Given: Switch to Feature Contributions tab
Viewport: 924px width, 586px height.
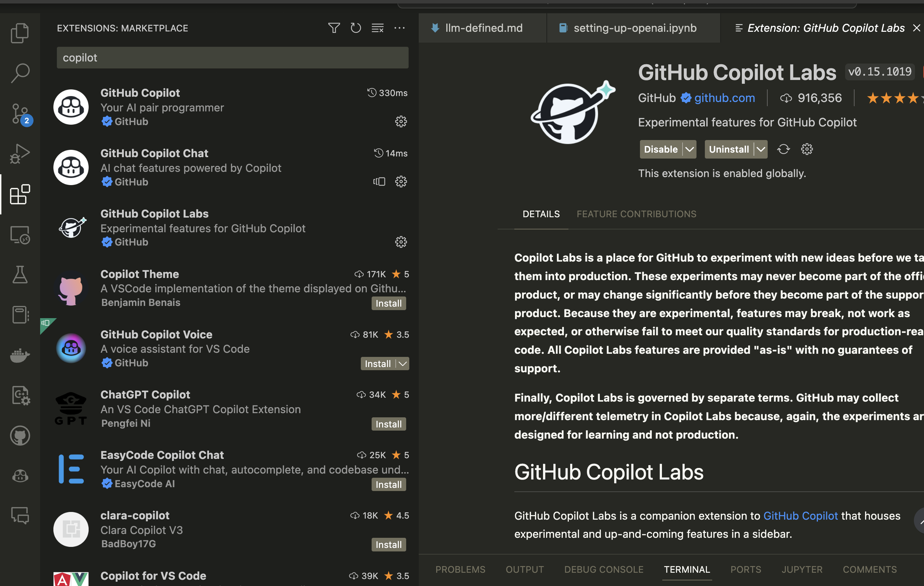Looking at the screenshot, I should [x=636, y=214].
